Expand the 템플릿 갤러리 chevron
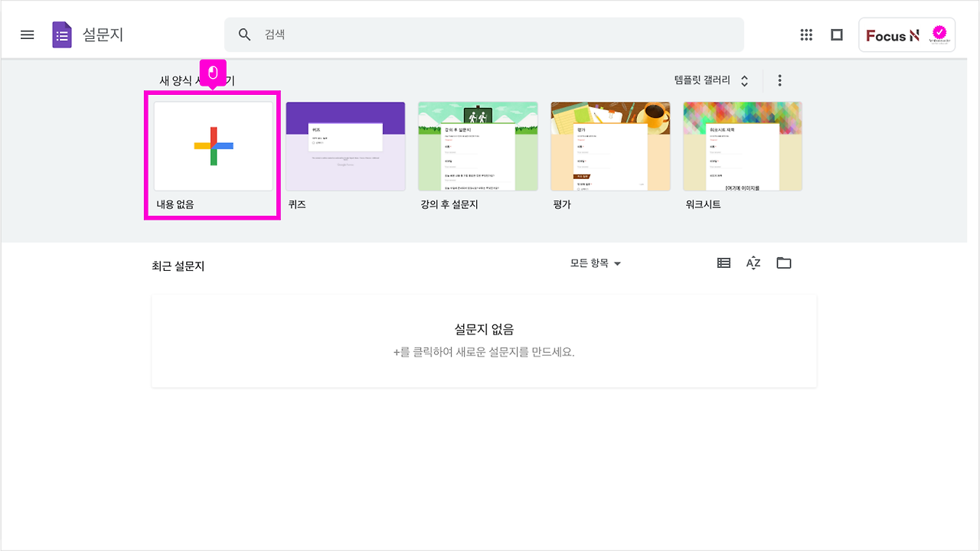The width and height of the screenshot is (980, 551). pyautogui.click(x=743, y=80)
